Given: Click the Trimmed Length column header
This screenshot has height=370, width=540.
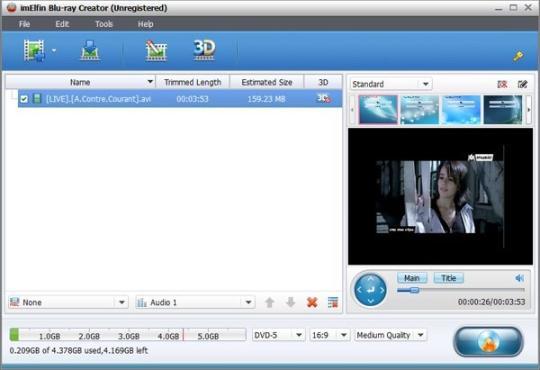Looking at the screenshot, I should tap(193, 82).
